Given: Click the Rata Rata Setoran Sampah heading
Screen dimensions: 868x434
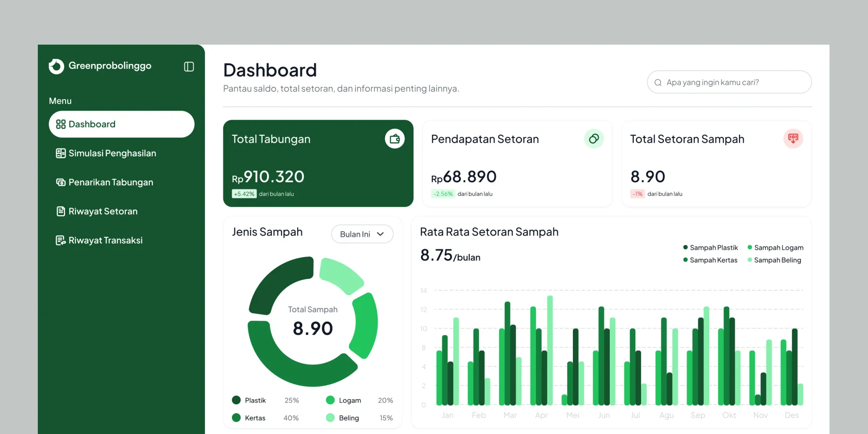Looking at the screenshot, I should coord(489,232).
